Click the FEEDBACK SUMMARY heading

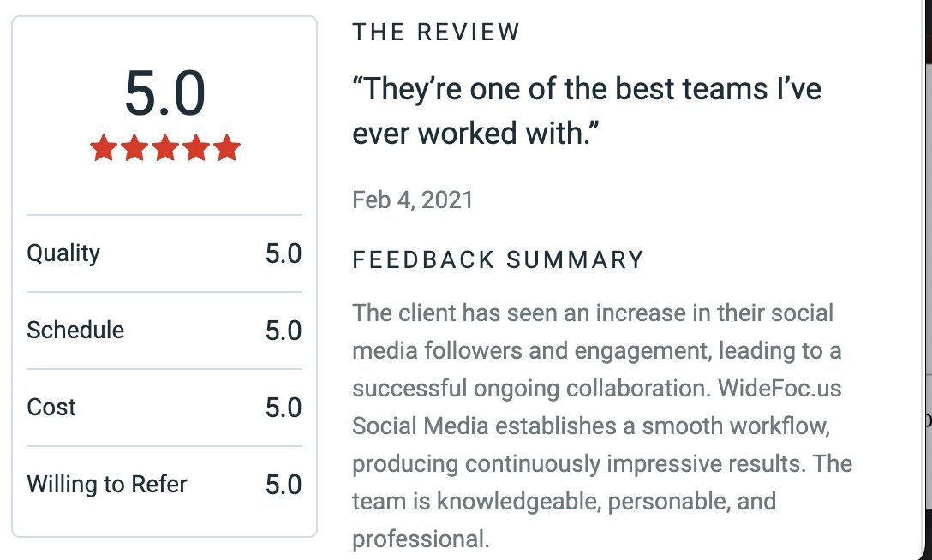click(x=498, y=260)
